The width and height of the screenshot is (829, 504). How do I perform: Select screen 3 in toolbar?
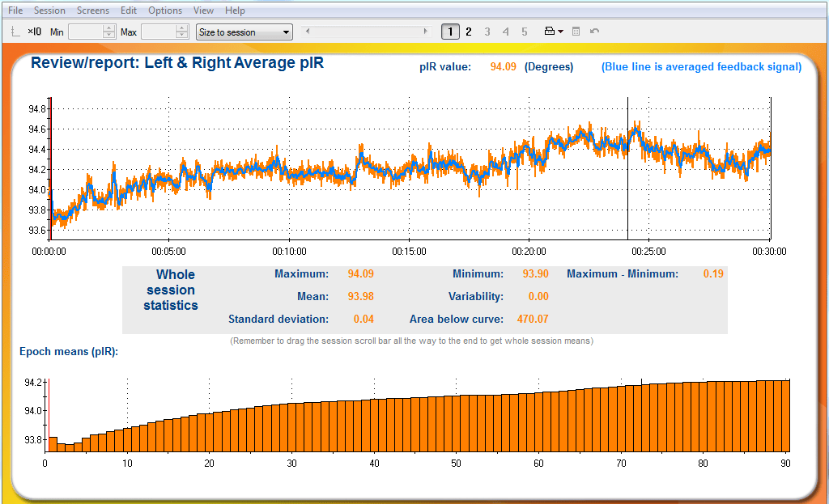[487, 32]
